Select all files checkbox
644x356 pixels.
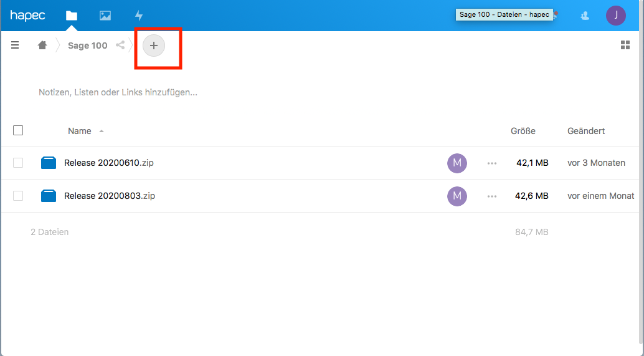pyautogui.click(x=18, y=130)
